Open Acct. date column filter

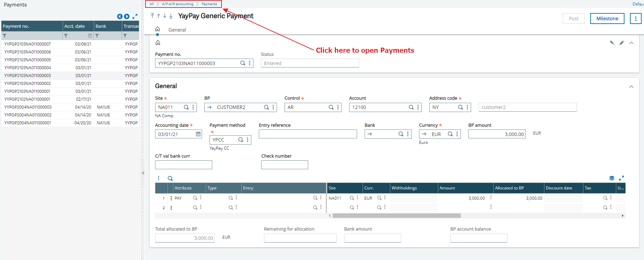tap(66, 36)
